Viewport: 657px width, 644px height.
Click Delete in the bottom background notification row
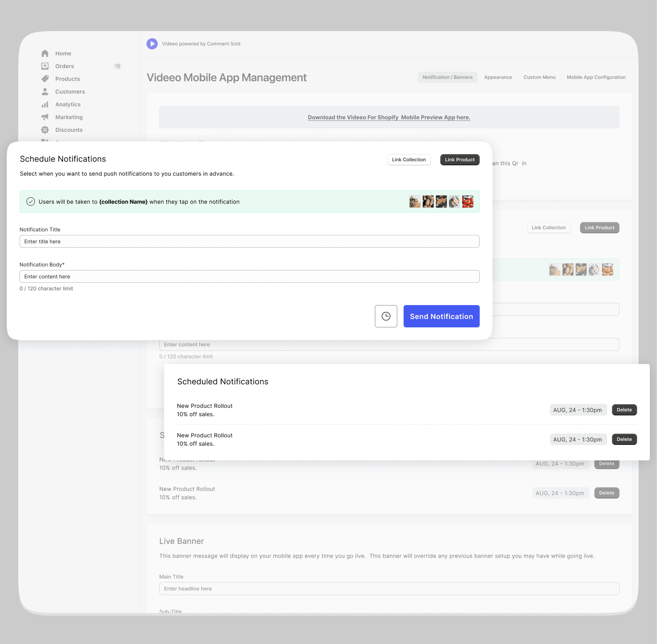click(x=607, y=493)
